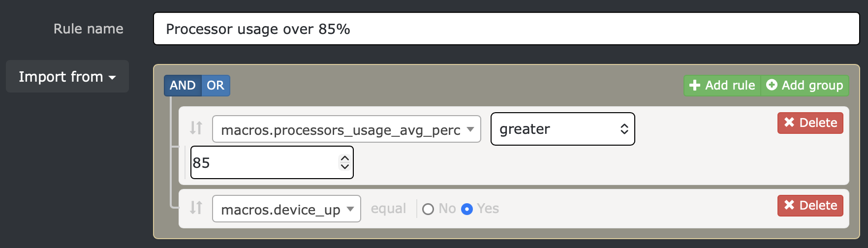The image size is (868, 248).
Task: Click the plus icon on Add rule
Action: point(695,86)
